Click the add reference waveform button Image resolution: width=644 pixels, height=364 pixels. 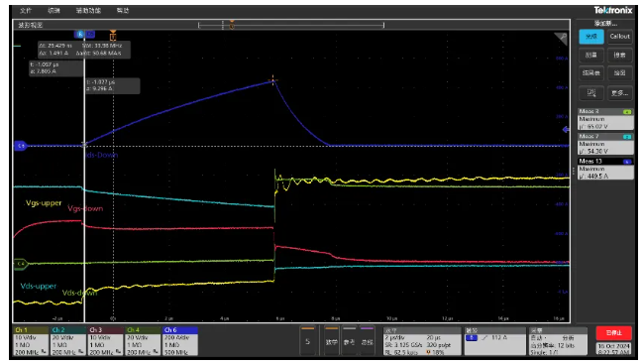[349, 341]
